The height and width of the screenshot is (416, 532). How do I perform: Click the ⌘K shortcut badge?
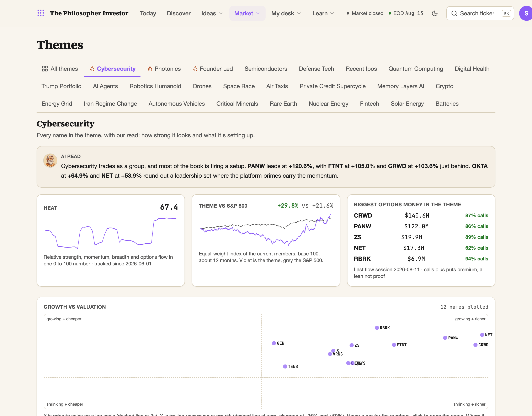506,13
